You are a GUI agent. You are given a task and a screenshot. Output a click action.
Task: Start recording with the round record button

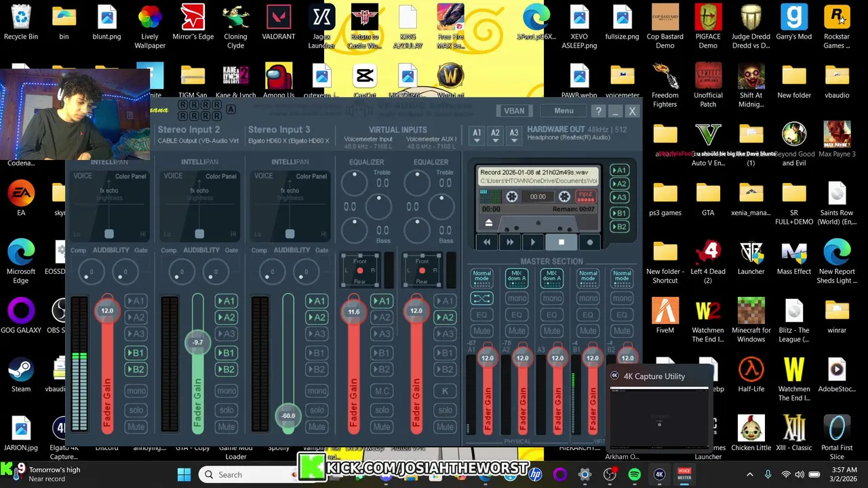click(589, 242)
